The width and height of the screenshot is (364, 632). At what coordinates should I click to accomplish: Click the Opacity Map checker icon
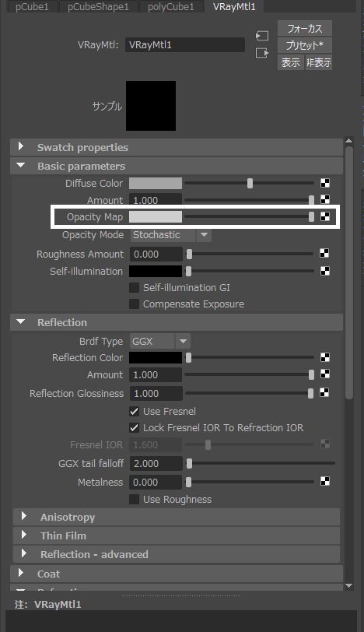coord(325,216)
